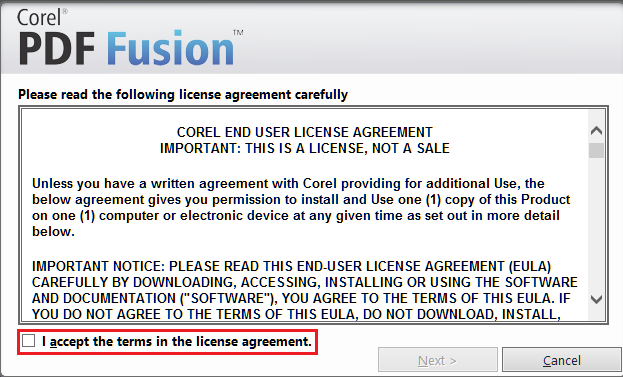Click the license agreement scrollbar thumb
623x377 pixels.
coord(596,151)
